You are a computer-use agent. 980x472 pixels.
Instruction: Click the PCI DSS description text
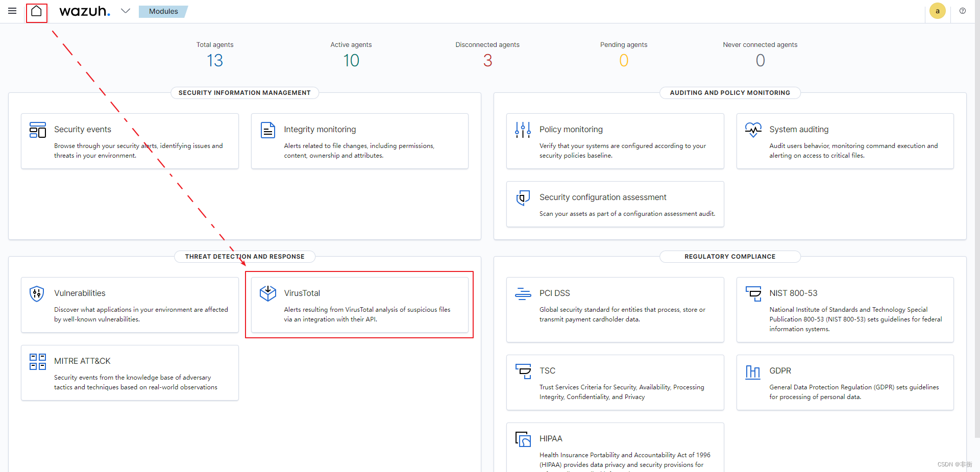pos(622,314)
